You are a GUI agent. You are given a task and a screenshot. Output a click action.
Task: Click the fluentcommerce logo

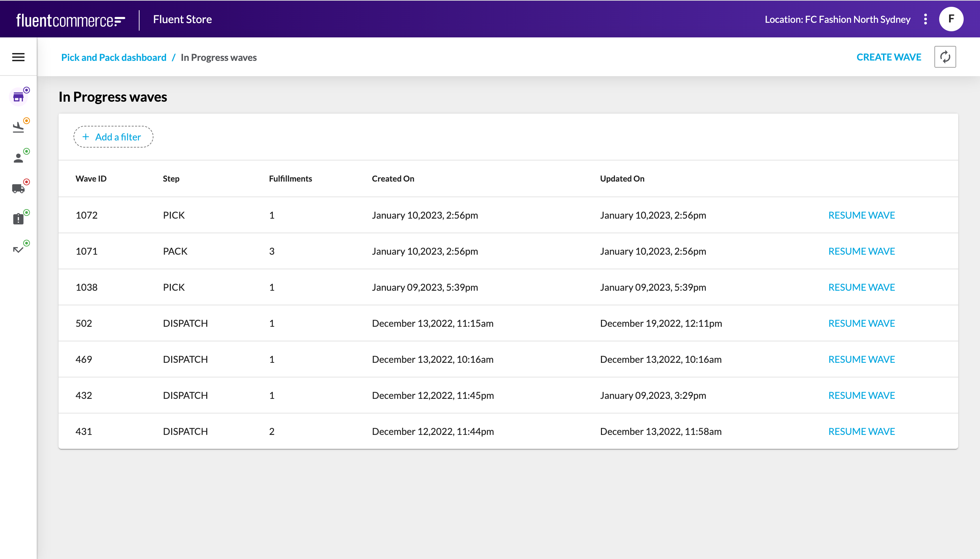click(71, 20)
